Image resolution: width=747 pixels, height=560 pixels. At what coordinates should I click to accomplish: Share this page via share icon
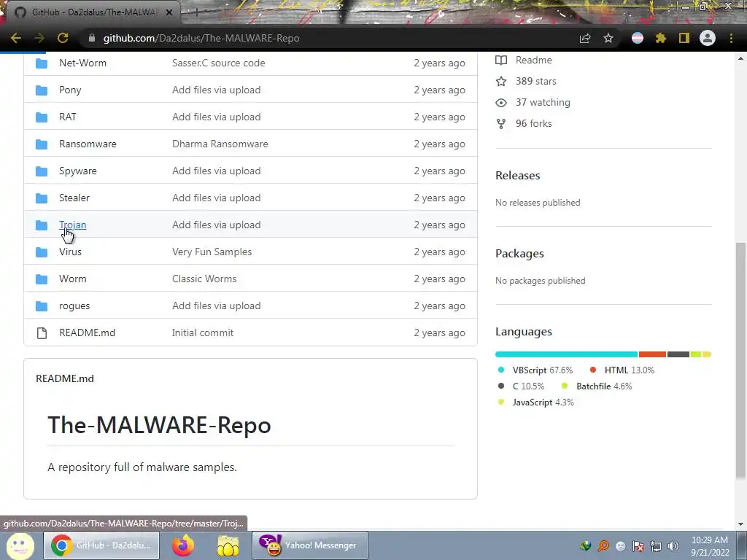tap(585, 39)
